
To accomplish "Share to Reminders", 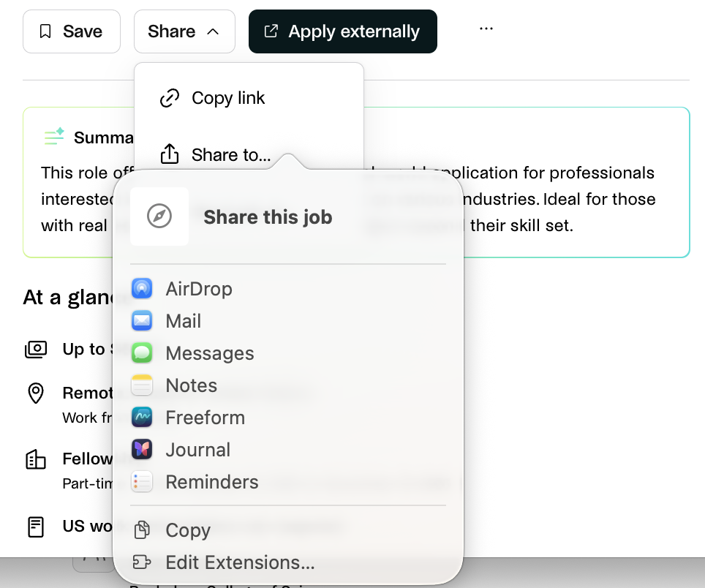I will coord(287,482).
